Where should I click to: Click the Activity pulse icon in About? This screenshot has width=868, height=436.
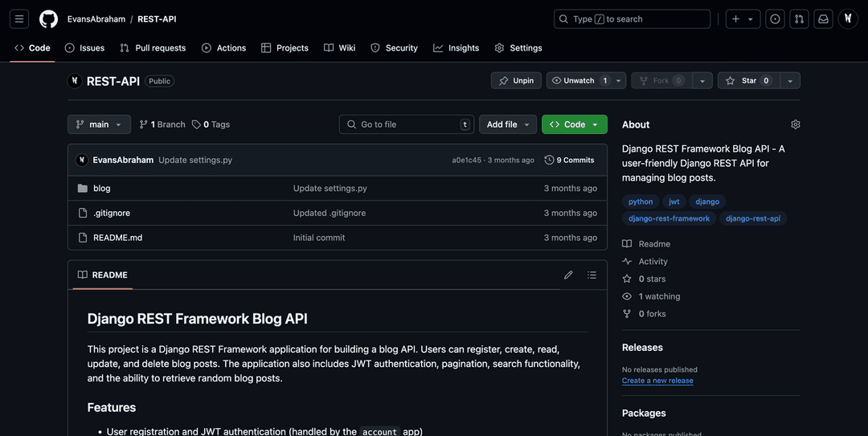click(x=627, y=261)
